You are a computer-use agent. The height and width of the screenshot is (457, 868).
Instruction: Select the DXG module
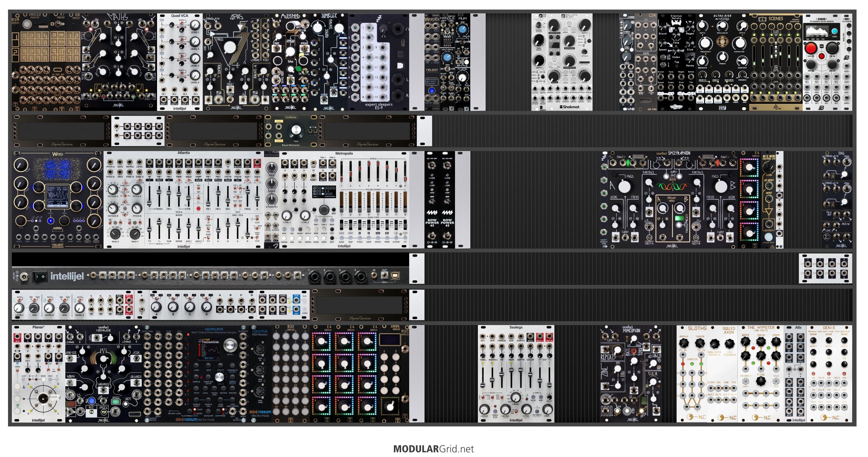click(837, 200)
